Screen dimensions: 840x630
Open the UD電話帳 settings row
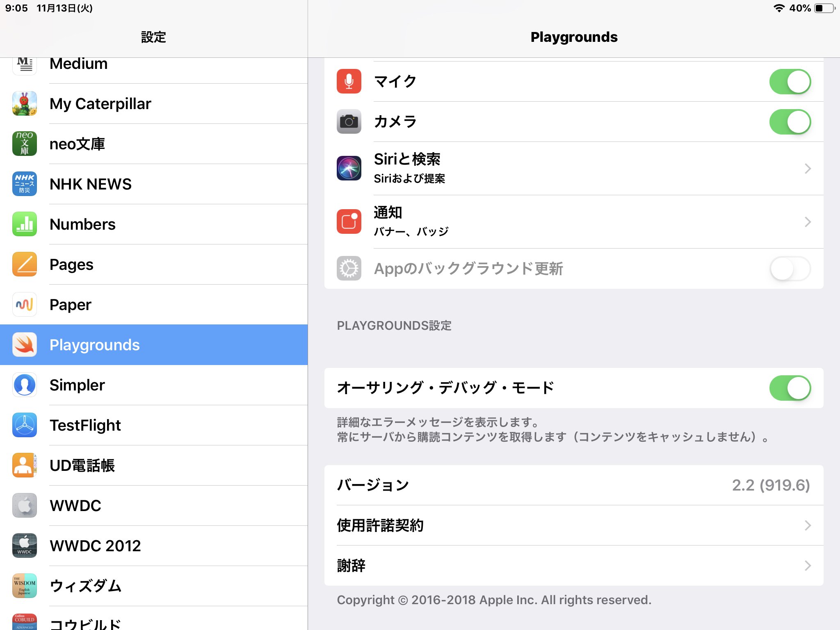click(154, 466)
